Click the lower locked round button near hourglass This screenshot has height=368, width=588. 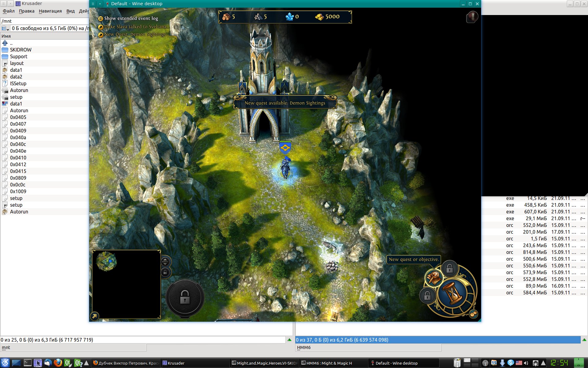pyautogui.click(x=427, y=296)
